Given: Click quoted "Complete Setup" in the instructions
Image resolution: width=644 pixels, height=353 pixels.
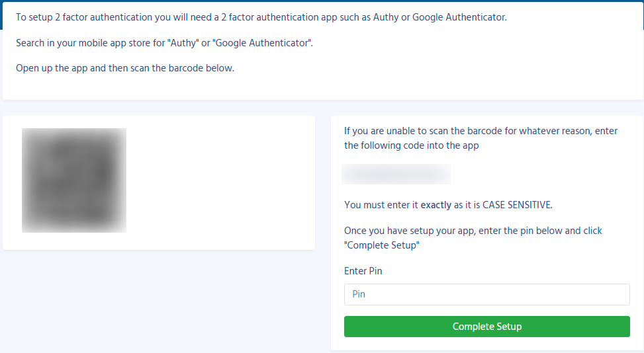Looking at the screenshot, I should 382,245.
